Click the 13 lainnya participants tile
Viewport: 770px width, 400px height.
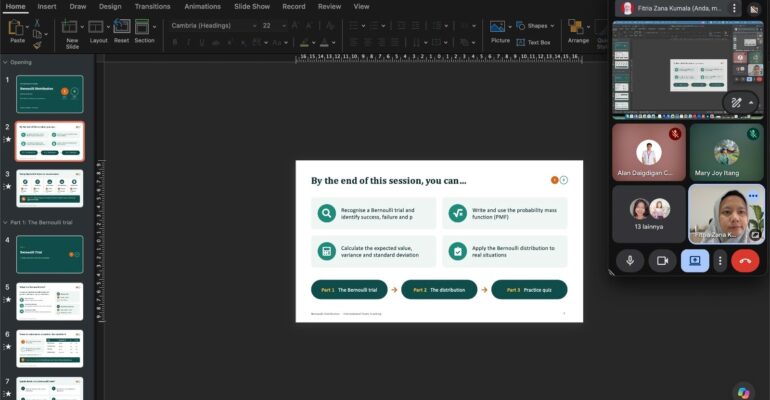[649, 214]
